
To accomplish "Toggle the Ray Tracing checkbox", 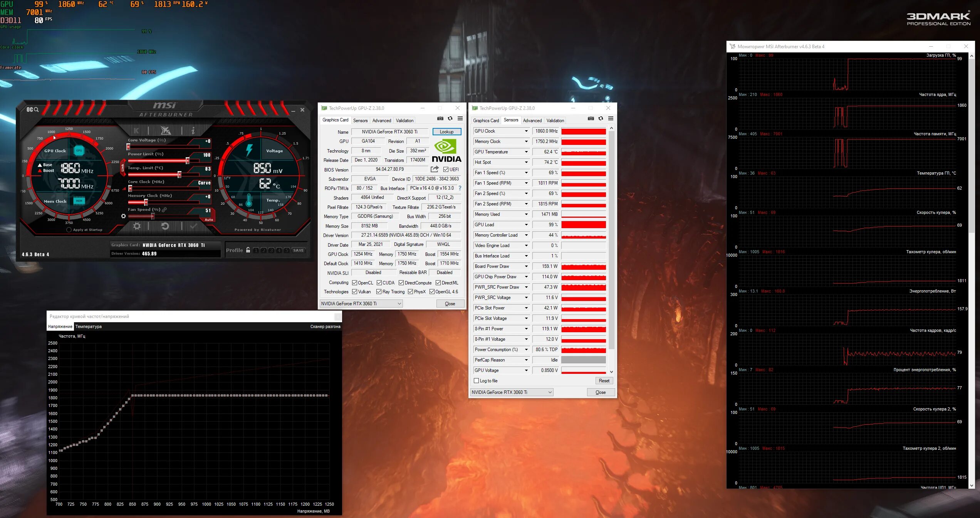I will pos(379,292).
